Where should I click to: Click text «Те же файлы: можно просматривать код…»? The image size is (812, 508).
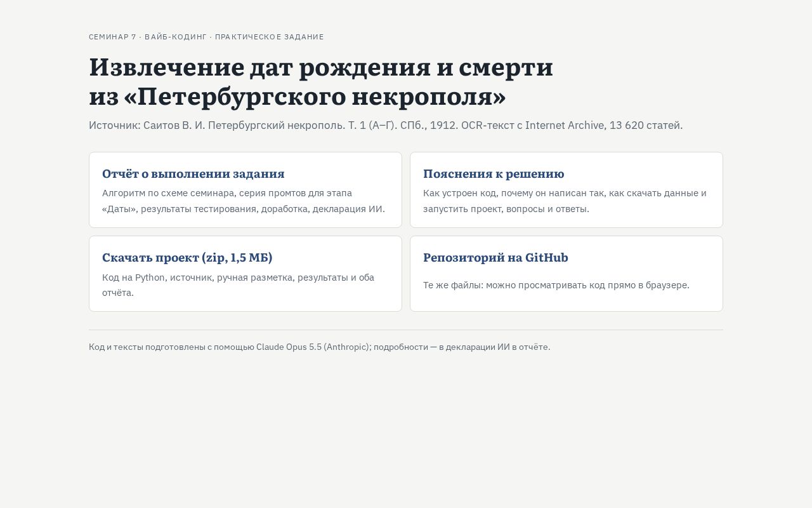point(556,285)
